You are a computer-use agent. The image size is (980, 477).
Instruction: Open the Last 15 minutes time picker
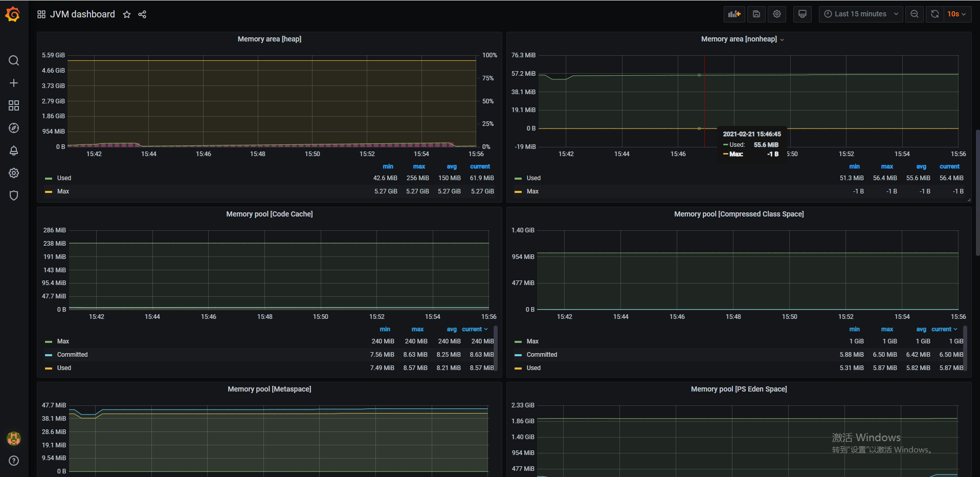pos(861,14)
